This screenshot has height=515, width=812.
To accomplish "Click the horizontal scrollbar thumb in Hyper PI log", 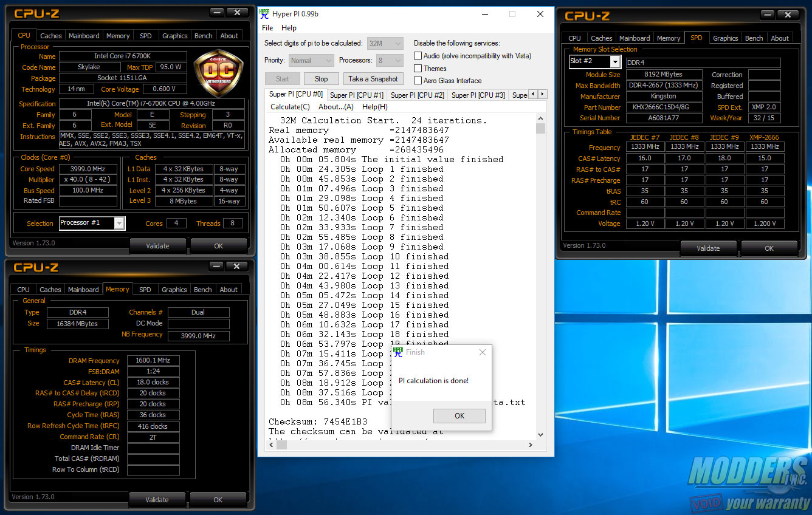I will point(281,445).
